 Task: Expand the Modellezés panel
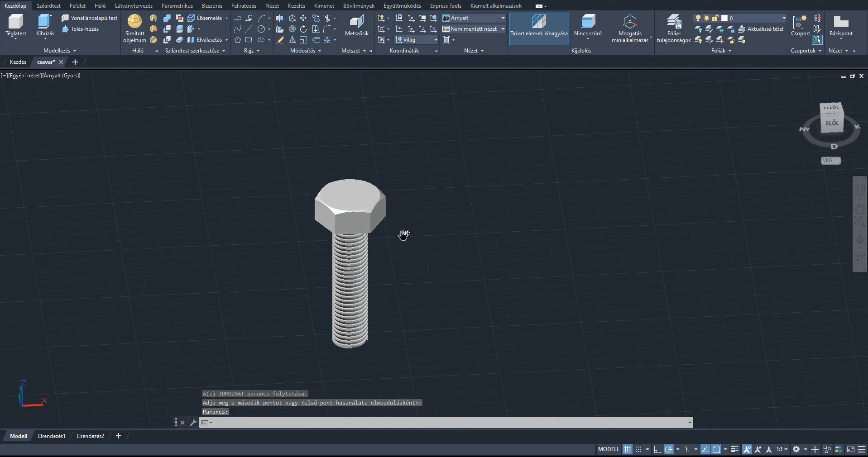[x=60, y=51]
